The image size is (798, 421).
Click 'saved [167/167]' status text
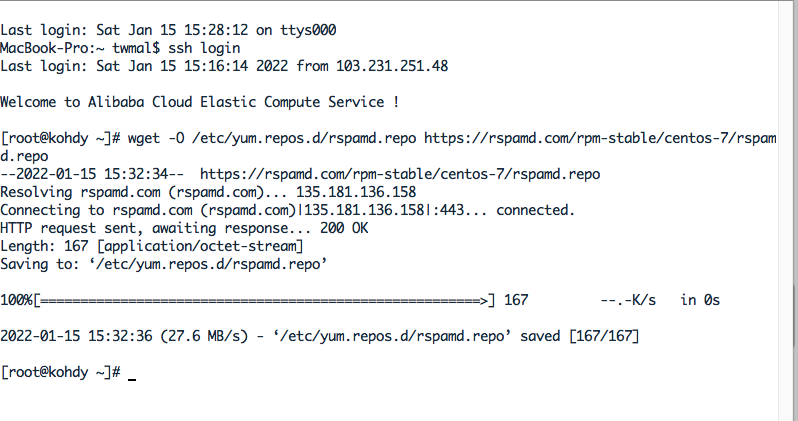(579, 336)
